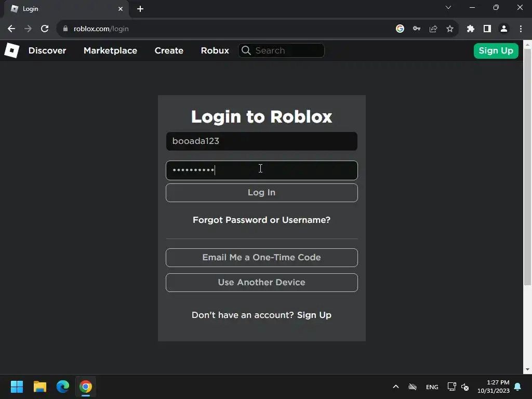The image size is (532, 399).
Task: Click Email Me a One-Time Code
Action: click(x=262, y=258)
